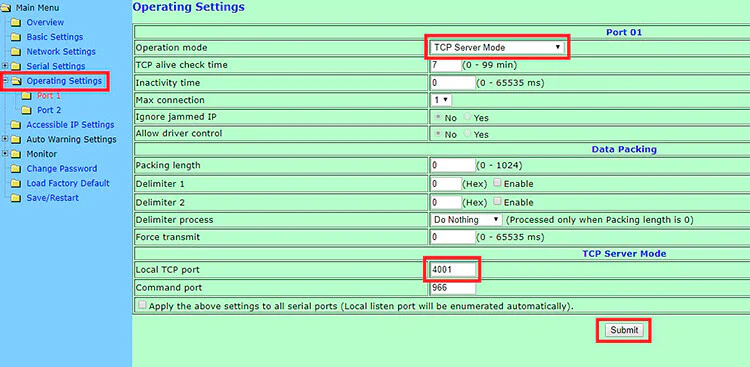Open Operating Settings in the sidebar
Image resolution: width=750 pixels, height=367 pixels.
[x=64, y=81]
